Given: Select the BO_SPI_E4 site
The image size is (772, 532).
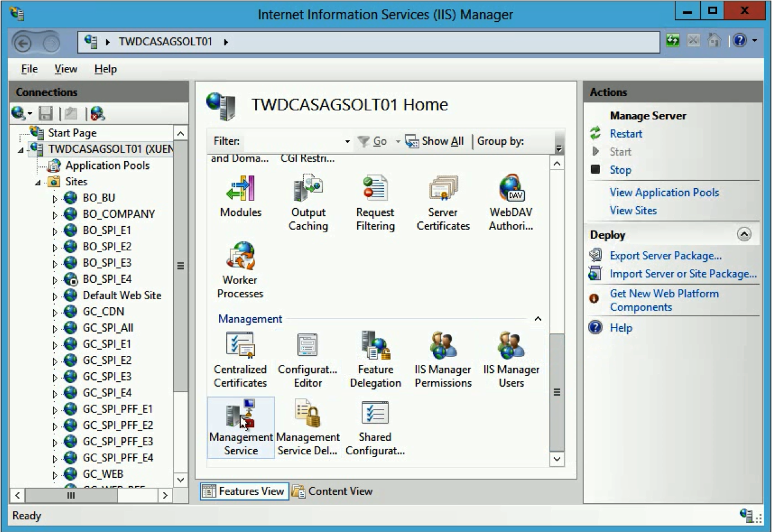Looking at the screenshot, I should coord(107,279).
